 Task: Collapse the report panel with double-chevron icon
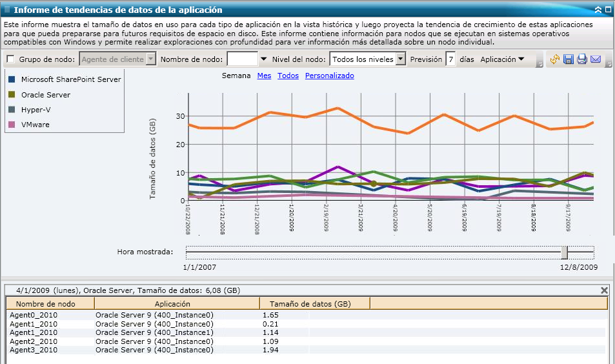click(598, 10)
